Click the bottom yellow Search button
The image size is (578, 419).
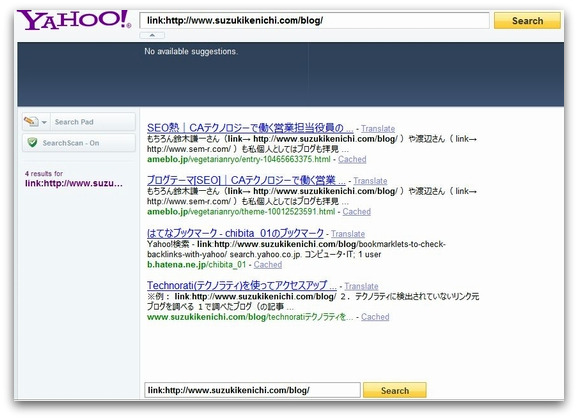[395, 390]
